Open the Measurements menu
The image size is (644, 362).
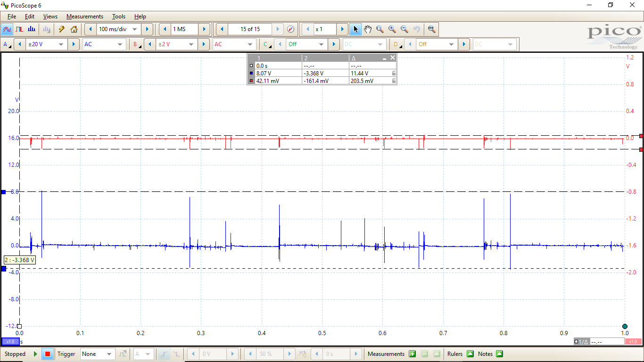[84, 16]
